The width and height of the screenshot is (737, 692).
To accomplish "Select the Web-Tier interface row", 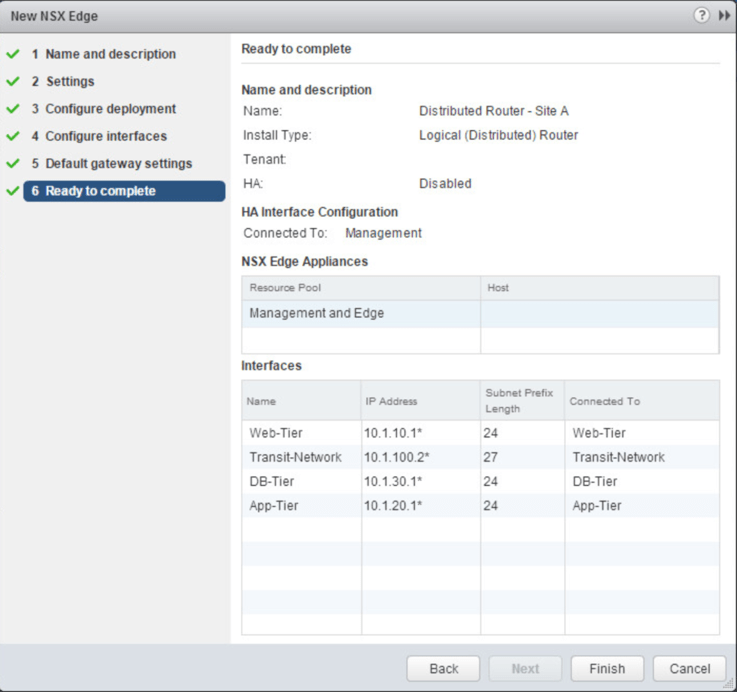I will point(480,433).
